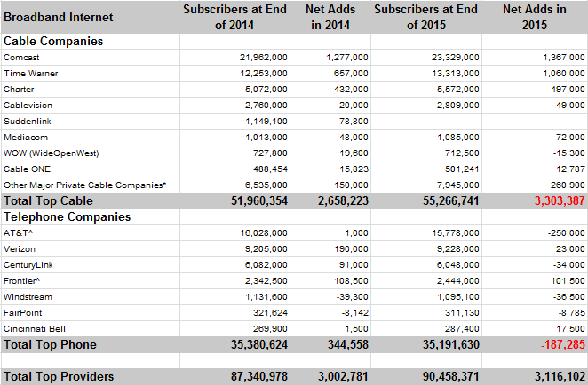
Task: Click Suddenlink's 78,800 net adds cell
Action: point(354,122)
